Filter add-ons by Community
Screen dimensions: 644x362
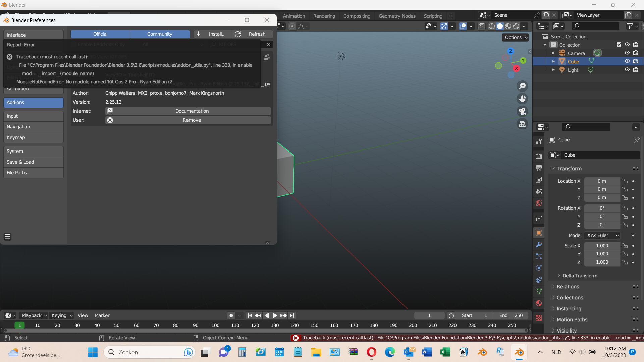click(160, 34)
